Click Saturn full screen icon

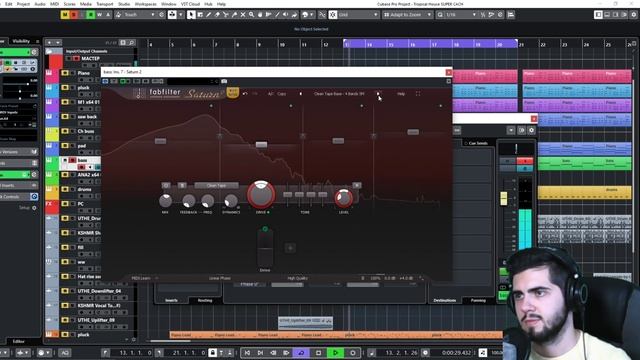click(x=418, y=94)
